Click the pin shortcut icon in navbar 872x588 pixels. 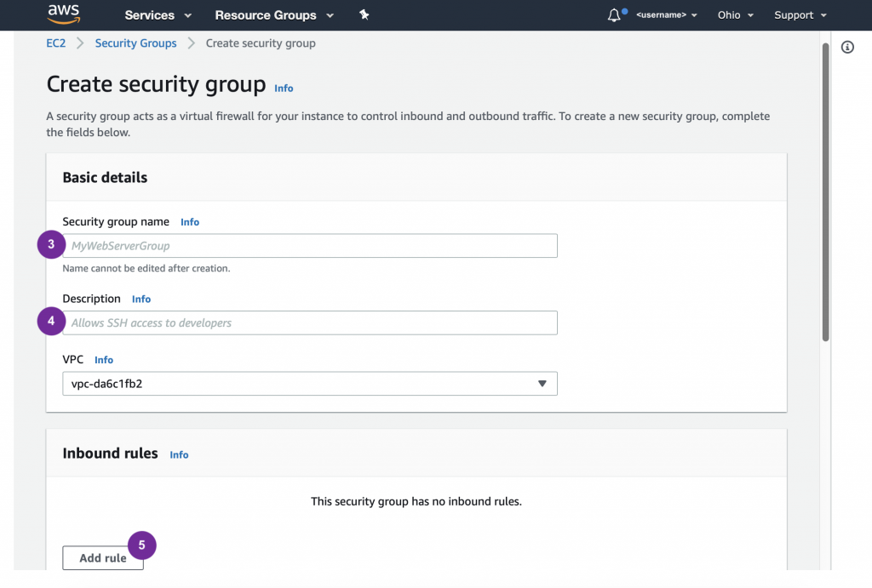364,15
